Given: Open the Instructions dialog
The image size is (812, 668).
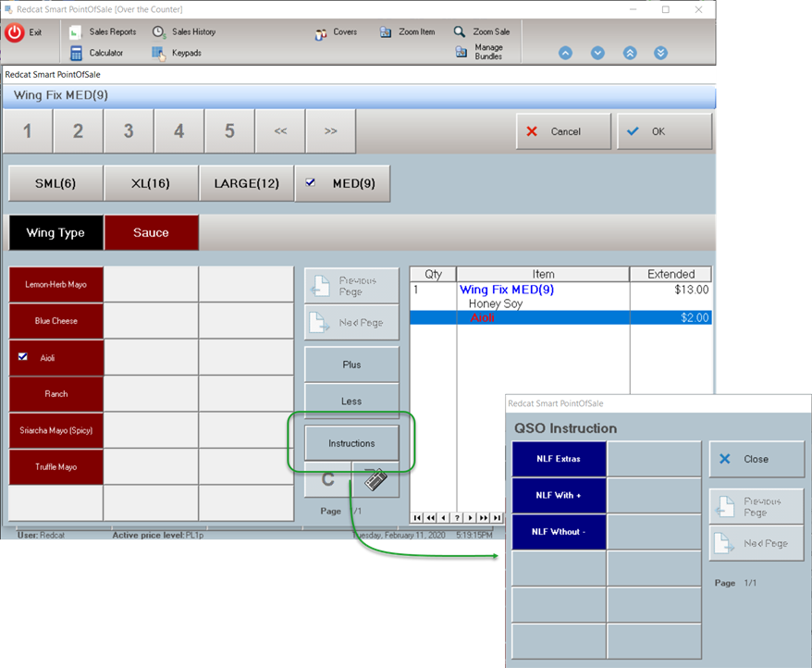Looking at the screenshot, I should (351, 443).
